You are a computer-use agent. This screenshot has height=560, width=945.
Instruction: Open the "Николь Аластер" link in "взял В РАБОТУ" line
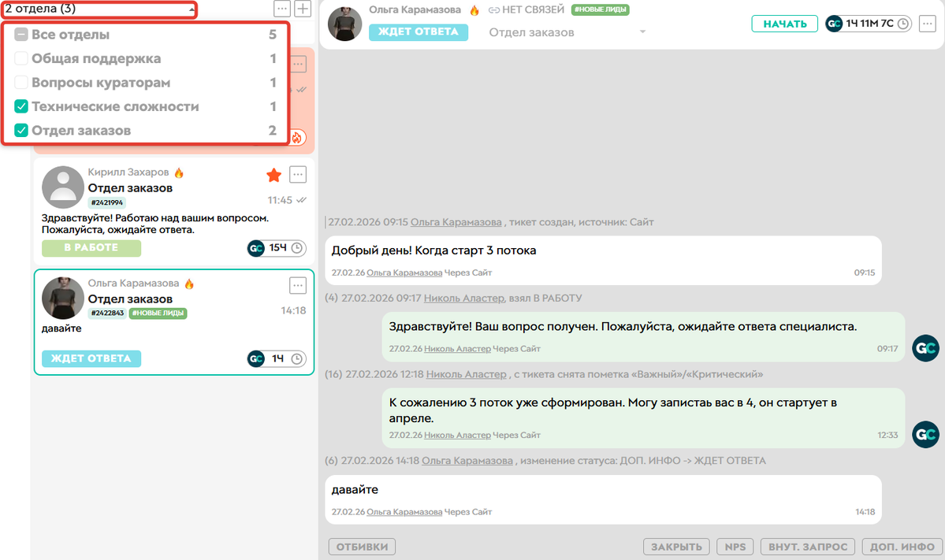coord(464,298)
